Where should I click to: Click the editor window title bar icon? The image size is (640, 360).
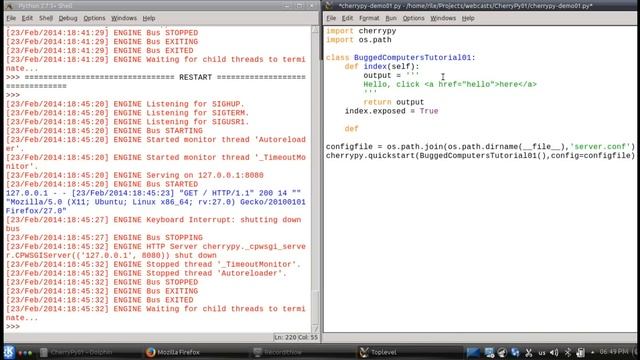(x=329, y=6)
